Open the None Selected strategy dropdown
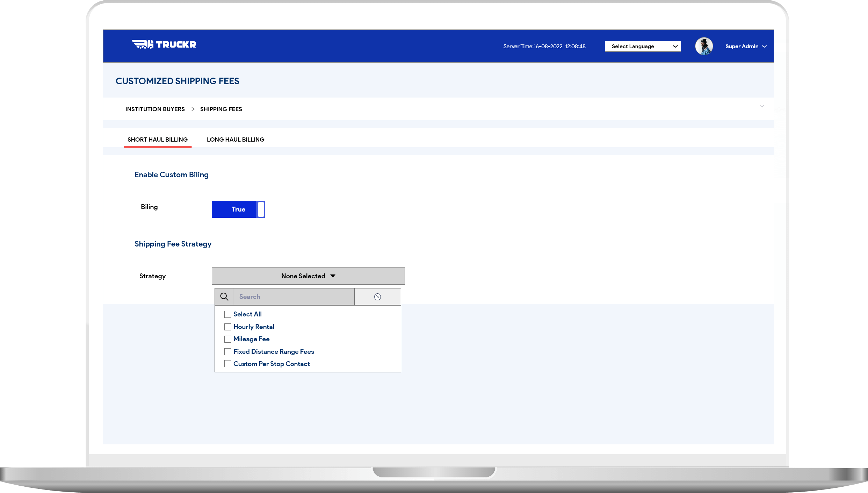The height and width of the screenshot is (493, 868). pos(308,276)
